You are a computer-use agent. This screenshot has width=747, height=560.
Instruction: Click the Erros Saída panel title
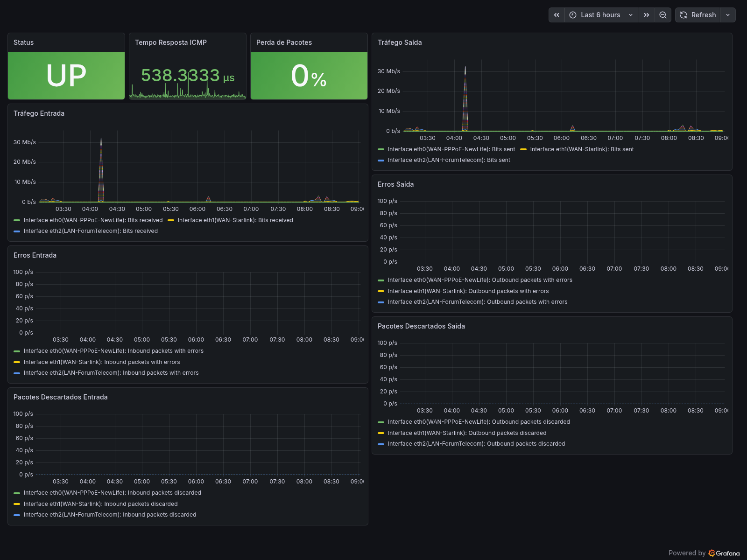(395, 184)
